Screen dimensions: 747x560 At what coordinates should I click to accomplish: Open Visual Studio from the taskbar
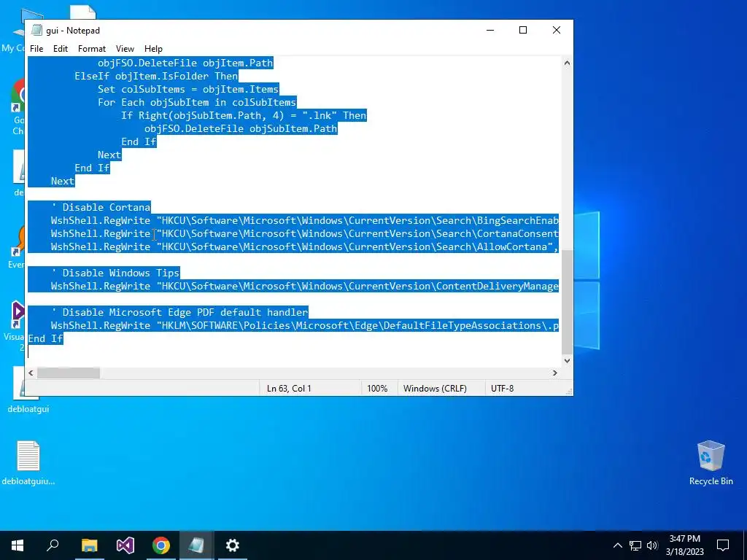click(125, 545)
